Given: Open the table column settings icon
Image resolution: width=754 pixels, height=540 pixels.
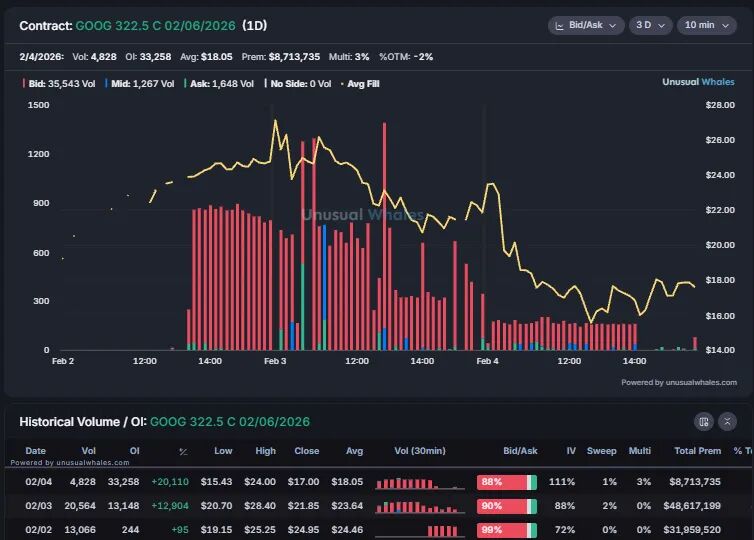Looking at the screenshot, I should pos(704,422).
